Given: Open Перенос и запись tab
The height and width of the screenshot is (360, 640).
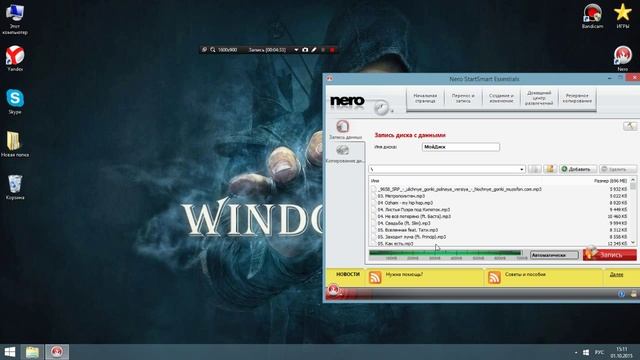Looking at the screenshot, I should point(463,98).
